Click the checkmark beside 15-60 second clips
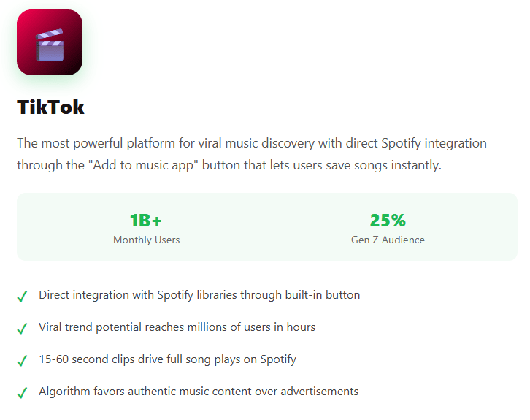This screenshot has height=420, width=530. pos(23,361)
